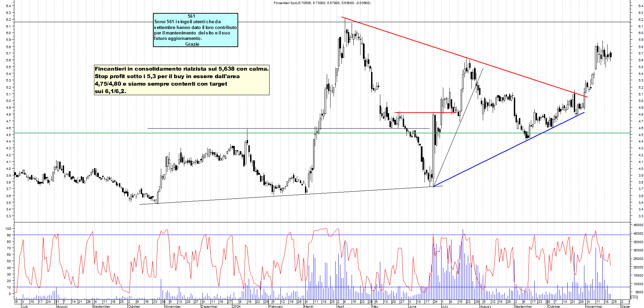The height and width of the screenshot is (308, 644).
Task: Click the price label 3.5 on the left axis
Action: tap(8, 202)
